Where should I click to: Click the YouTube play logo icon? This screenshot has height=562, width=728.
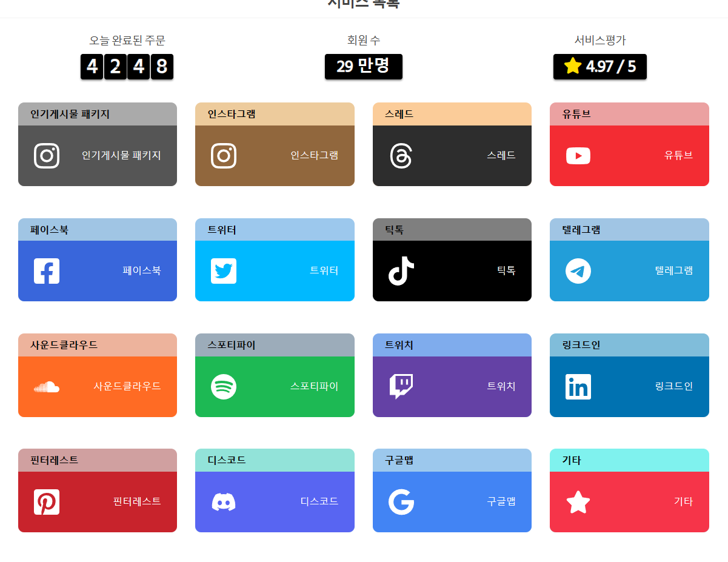click(578, 156)
